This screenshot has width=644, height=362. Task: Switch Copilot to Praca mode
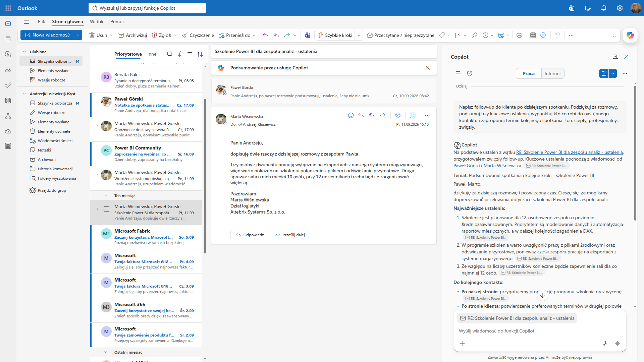point(529,73)
